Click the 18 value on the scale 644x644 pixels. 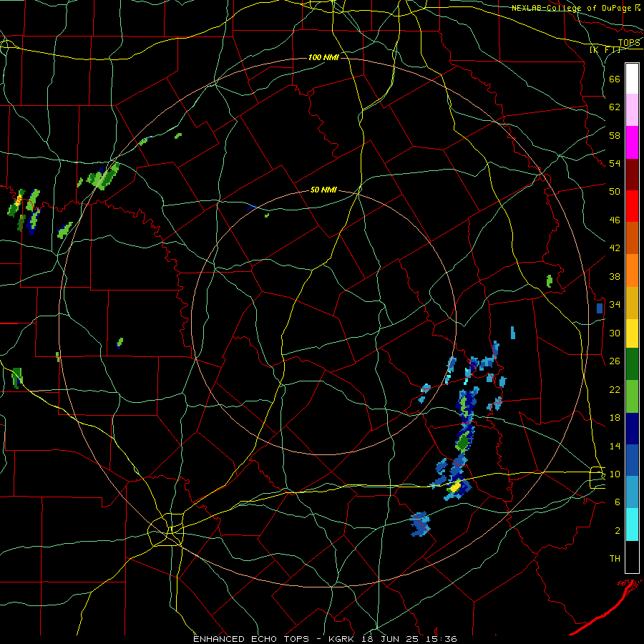click(x=615, y=418)
